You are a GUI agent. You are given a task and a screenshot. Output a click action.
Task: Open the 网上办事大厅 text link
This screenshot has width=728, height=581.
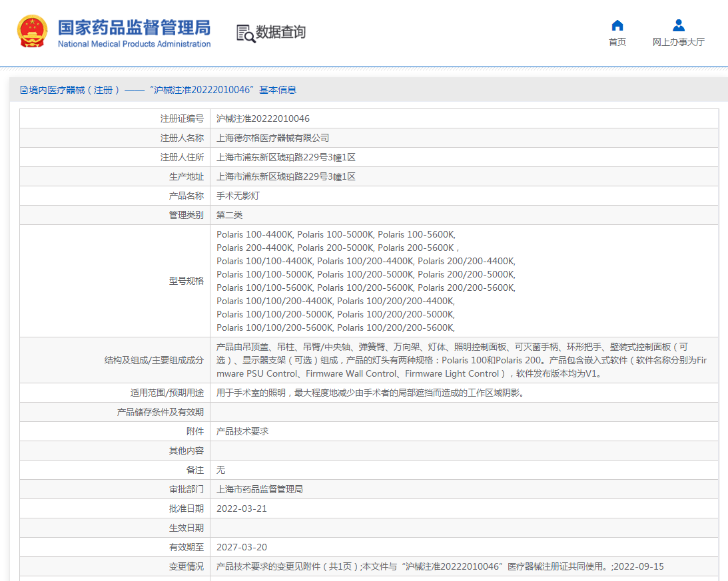(678, 42)
